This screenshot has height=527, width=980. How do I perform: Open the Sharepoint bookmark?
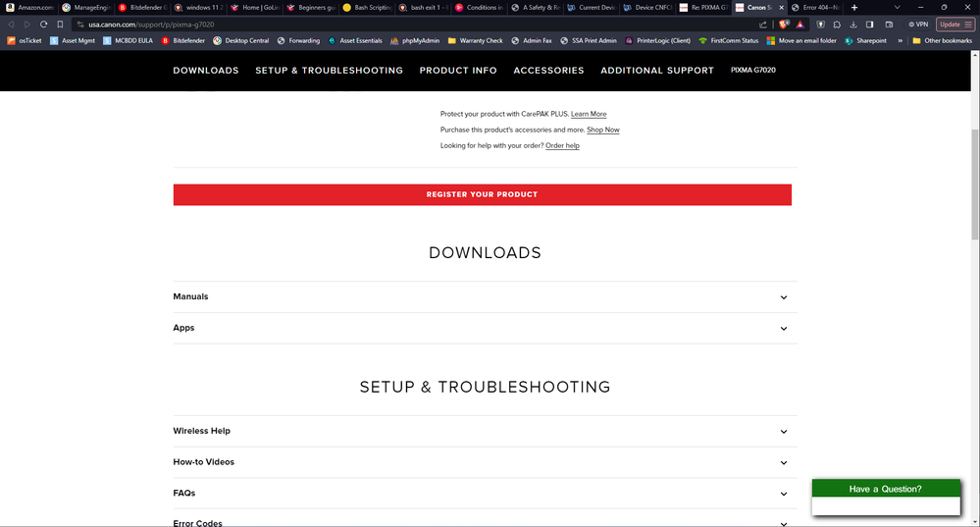pos(865,40)
